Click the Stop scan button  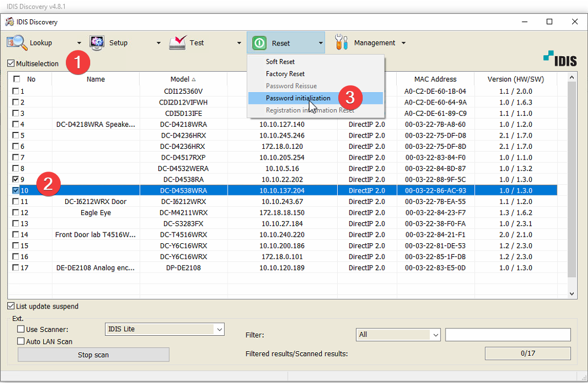(94, 355)
